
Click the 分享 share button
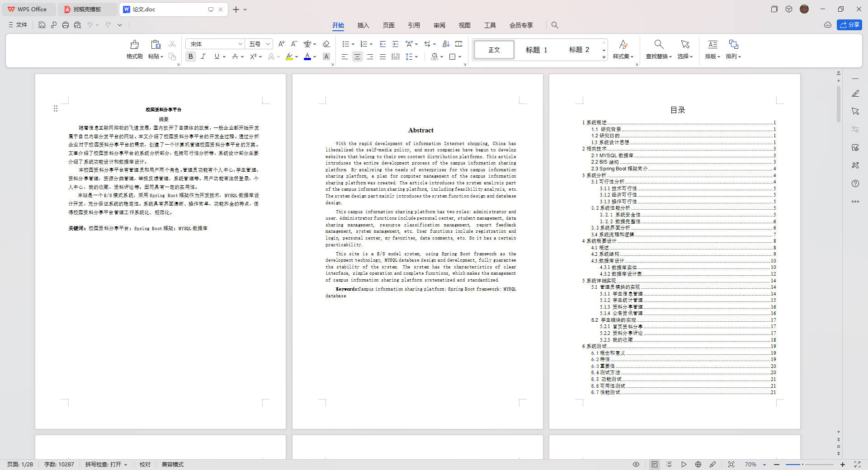point(849,25)
